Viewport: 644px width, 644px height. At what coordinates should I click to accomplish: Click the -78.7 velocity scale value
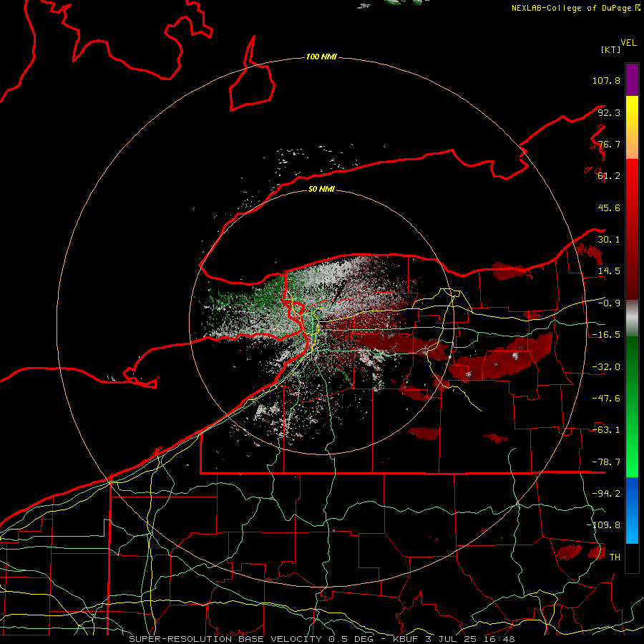tap(606, 462)
